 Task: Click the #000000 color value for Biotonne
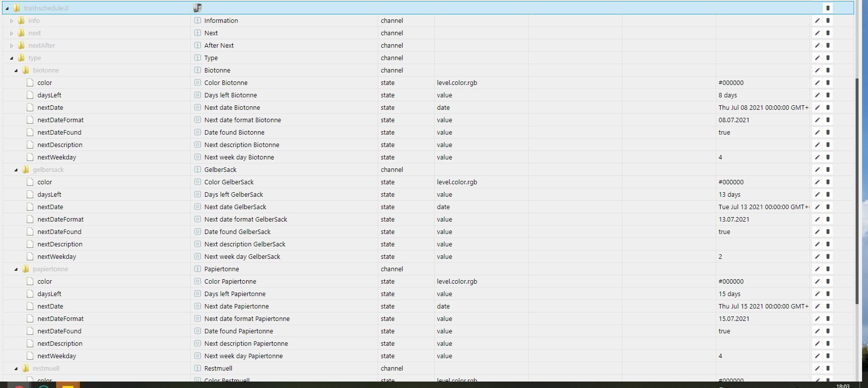click(x=731, y=82)
